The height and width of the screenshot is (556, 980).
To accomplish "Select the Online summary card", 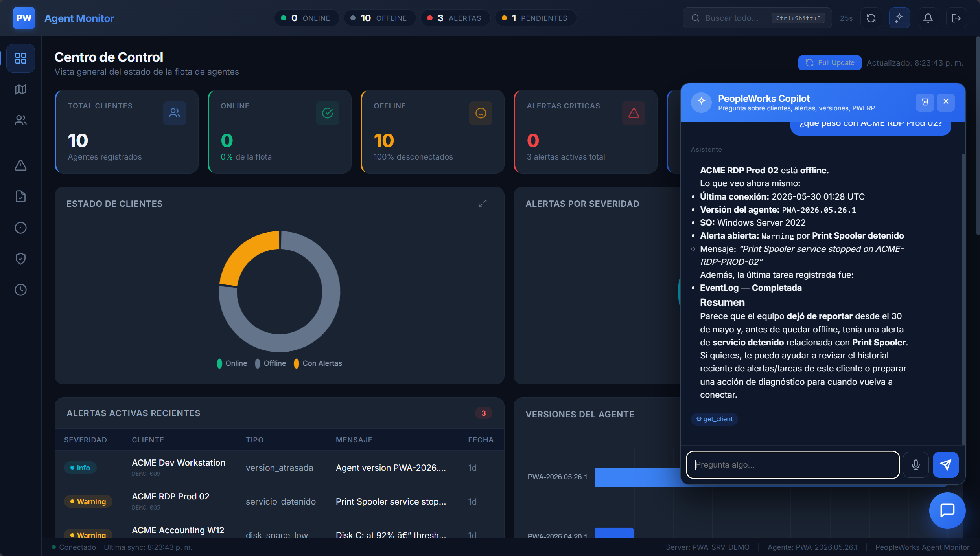I will [280, 132].
